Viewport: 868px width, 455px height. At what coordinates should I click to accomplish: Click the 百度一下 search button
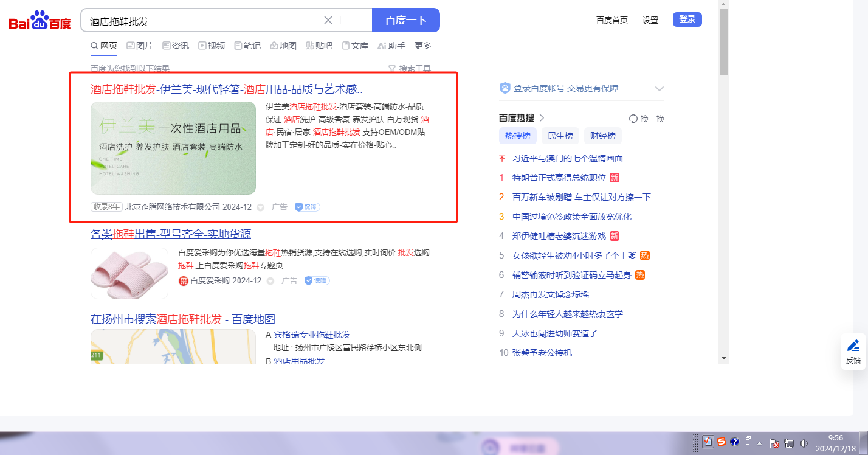(405, 20)
